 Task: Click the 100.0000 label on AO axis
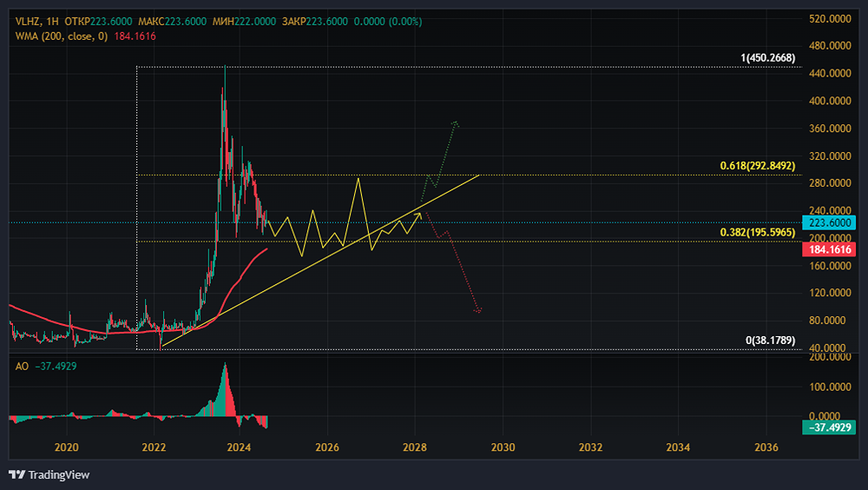(830, 387)
